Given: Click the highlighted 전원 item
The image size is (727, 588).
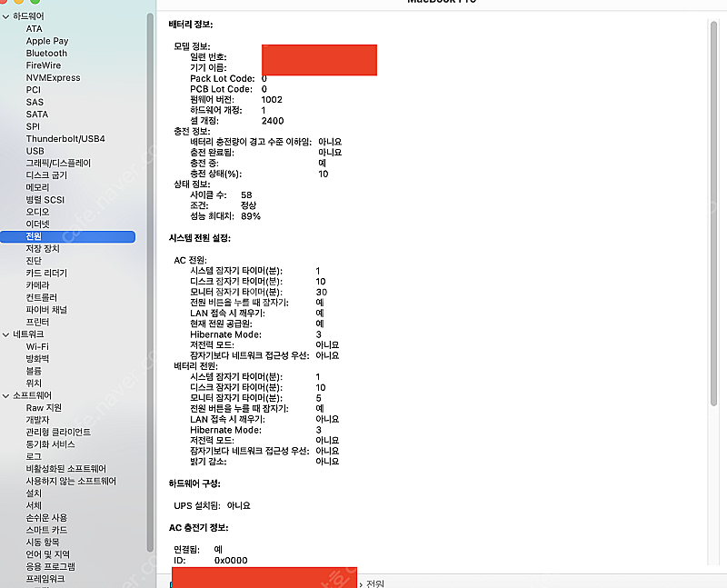Looking at the screenshot, I should (x=67, y=236).
